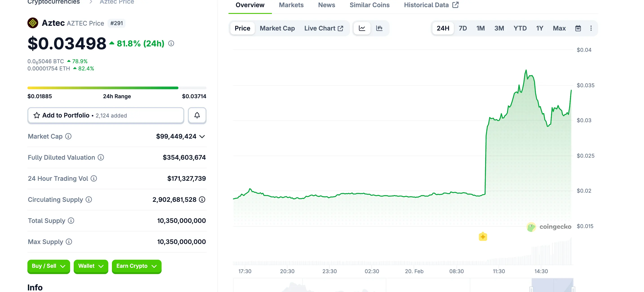Click the yellow sparkle marker on the chart

point(483,236)
